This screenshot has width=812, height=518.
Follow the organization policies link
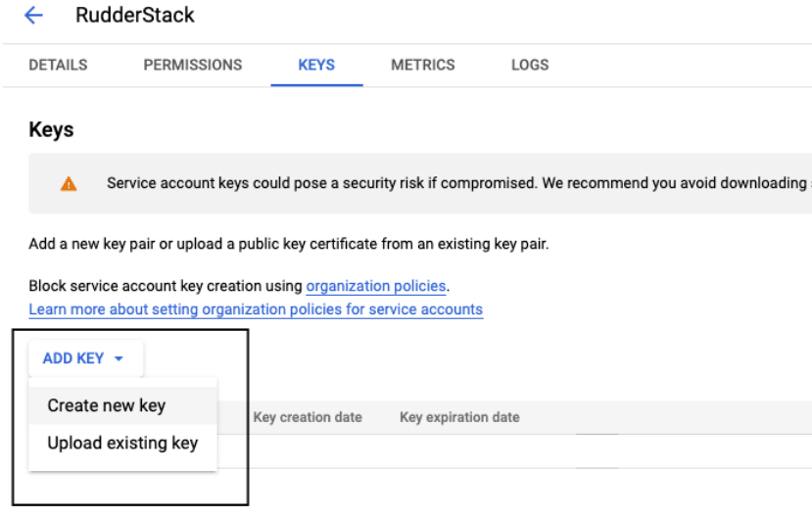376,286
